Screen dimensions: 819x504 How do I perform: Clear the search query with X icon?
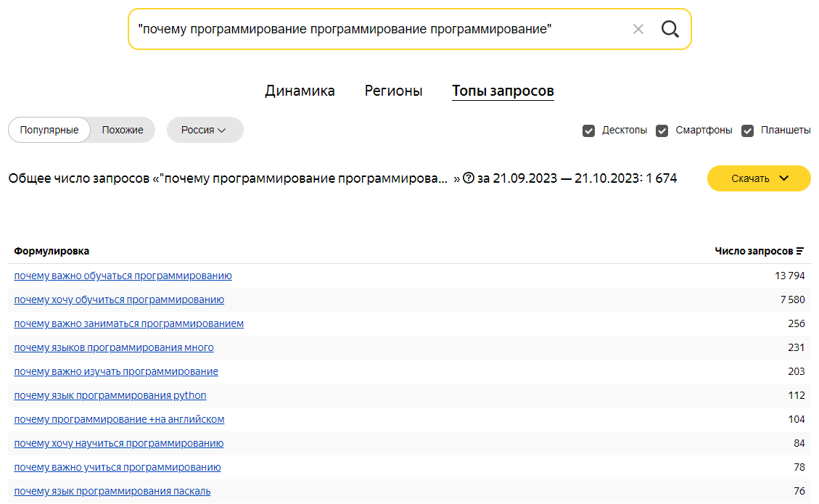point(638,29)
